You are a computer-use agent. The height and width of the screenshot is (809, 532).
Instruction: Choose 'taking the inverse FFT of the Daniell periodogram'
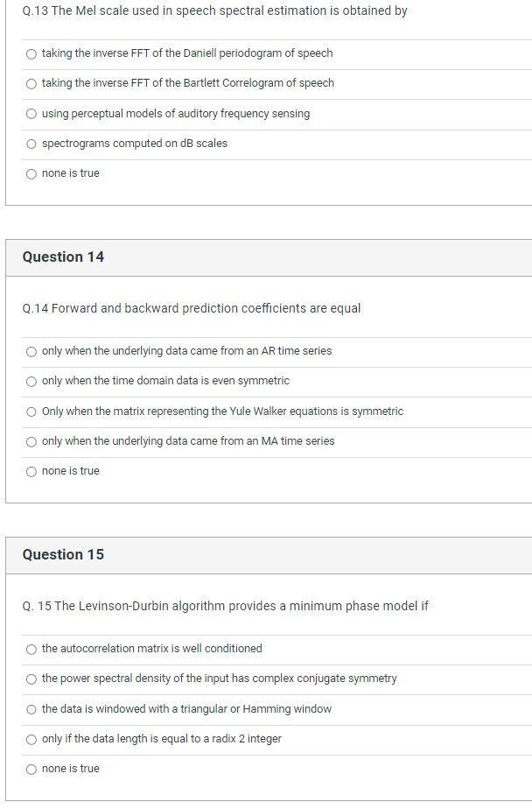pos(32,53)
